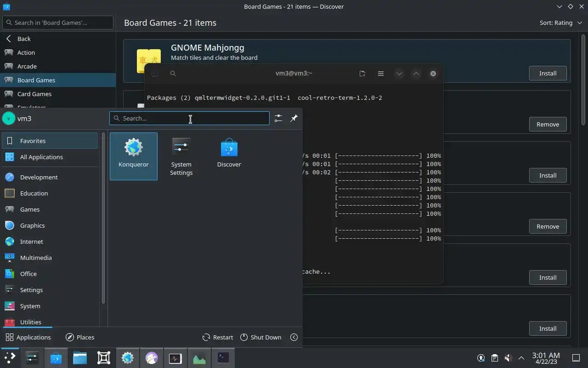588x368 pixels.
Task: Click the launcher configure sliders icon
Action: (x=278, y=118)
